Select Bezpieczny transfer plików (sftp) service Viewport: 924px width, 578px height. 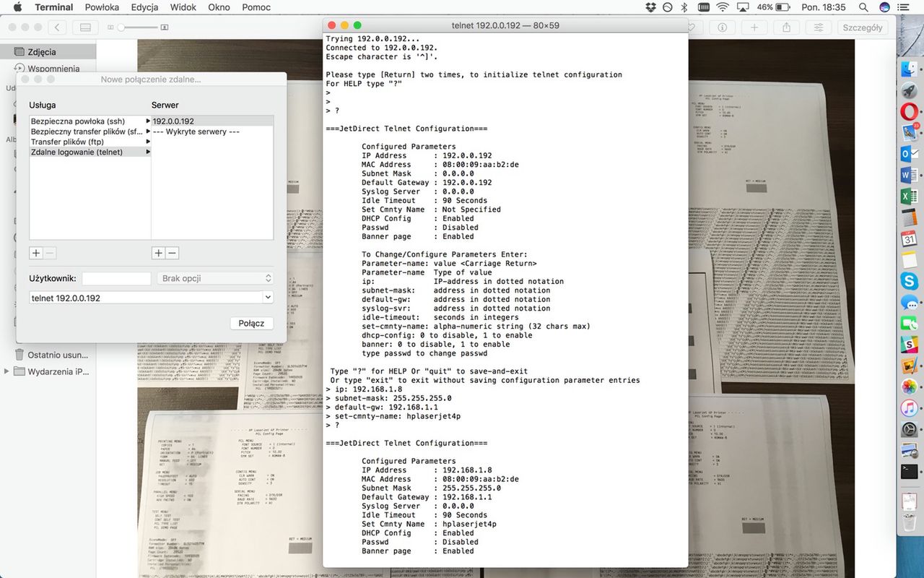(x=90, y=131)
